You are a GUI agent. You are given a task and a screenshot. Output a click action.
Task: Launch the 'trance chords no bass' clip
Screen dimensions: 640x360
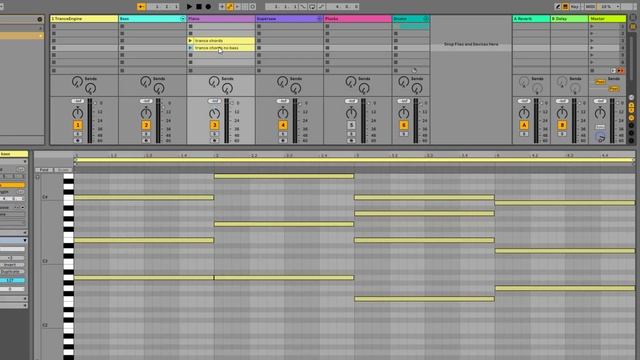(190, 48)
